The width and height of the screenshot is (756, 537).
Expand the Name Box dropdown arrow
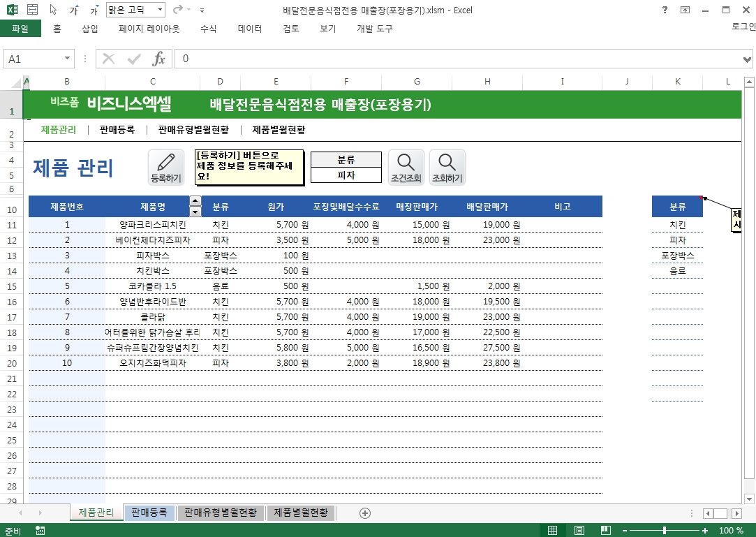68,59
